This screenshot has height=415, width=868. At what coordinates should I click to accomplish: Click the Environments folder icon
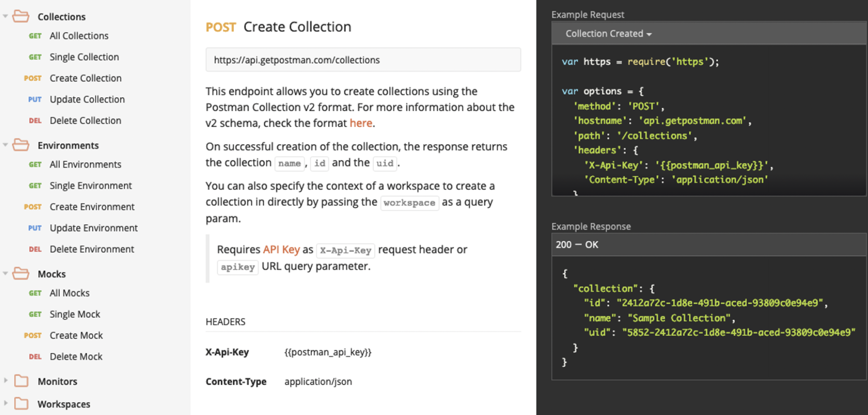pos(21,145)
